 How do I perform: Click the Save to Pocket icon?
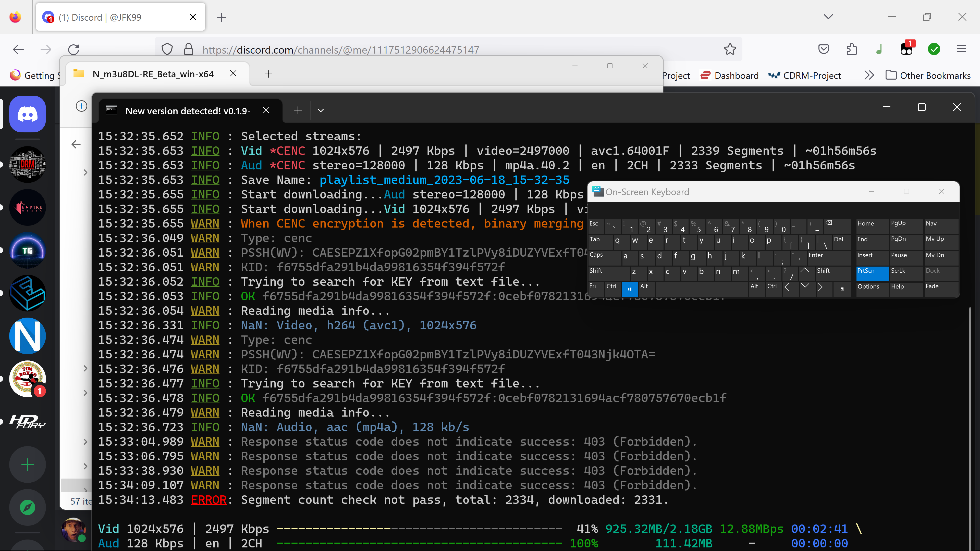(824, 49)
